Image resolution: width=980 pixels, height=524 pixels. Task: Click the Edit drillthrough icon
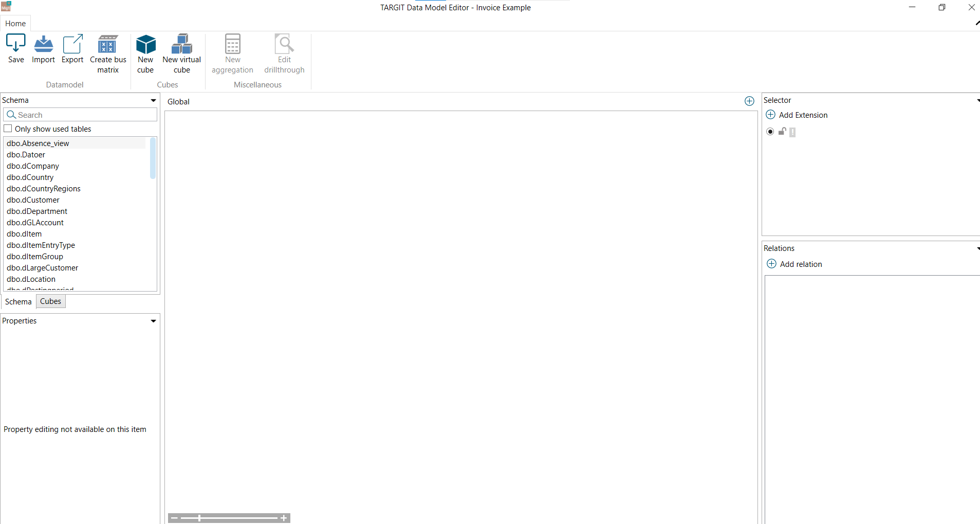pos(284,44)
